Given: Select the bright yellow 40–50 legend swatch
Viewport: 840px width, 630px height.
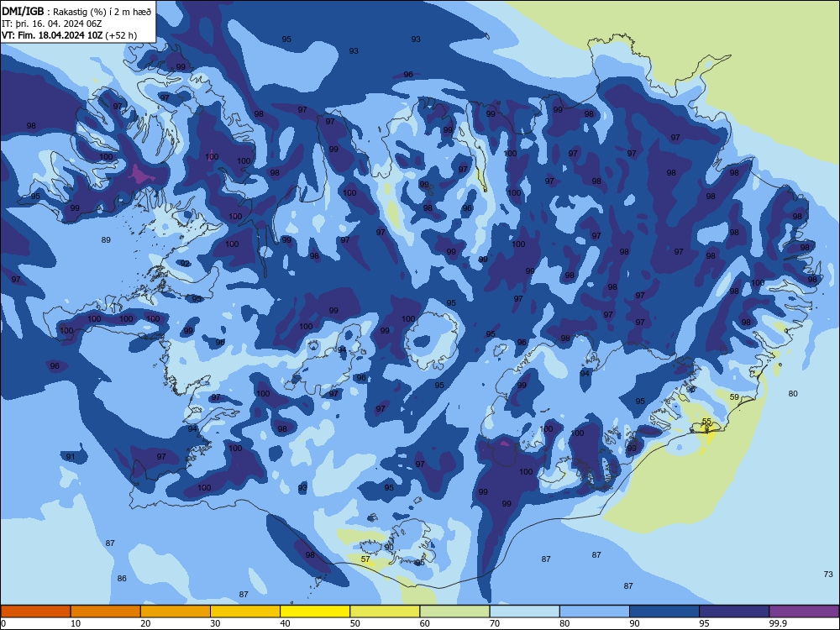Looking at the screenshot, I should tap(315, 612).
